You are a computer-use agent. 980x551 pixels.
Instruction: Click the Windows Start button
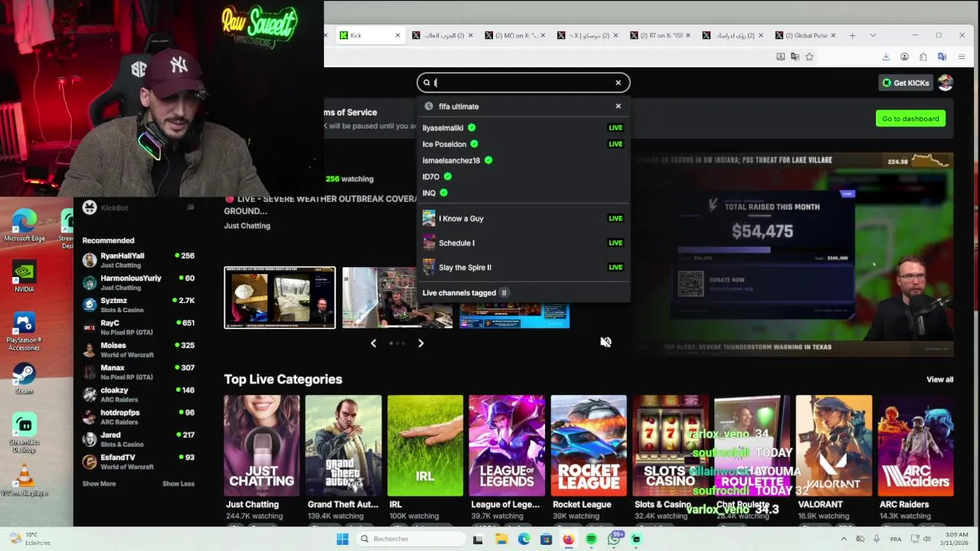tap(342, 539)
